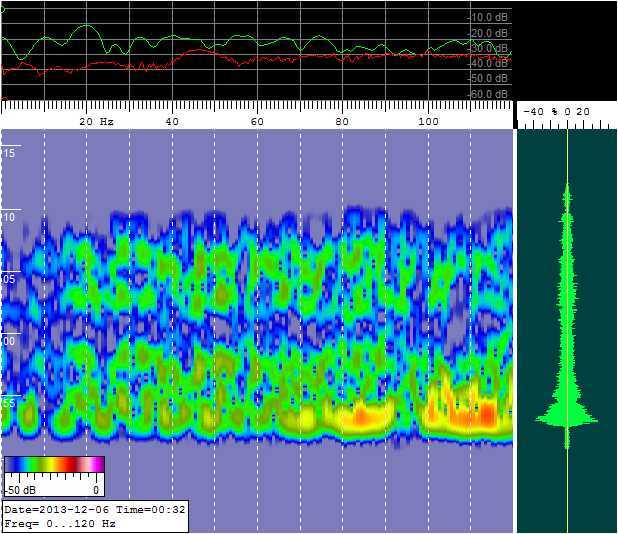This screenshot has width=618, height=534.
Task: Click the amplitude percent scale above waveform
Action: (566, 112)
